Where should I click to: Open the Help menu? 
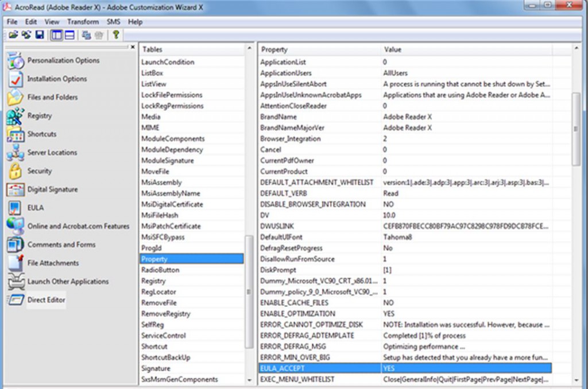(x=135, y=22)
